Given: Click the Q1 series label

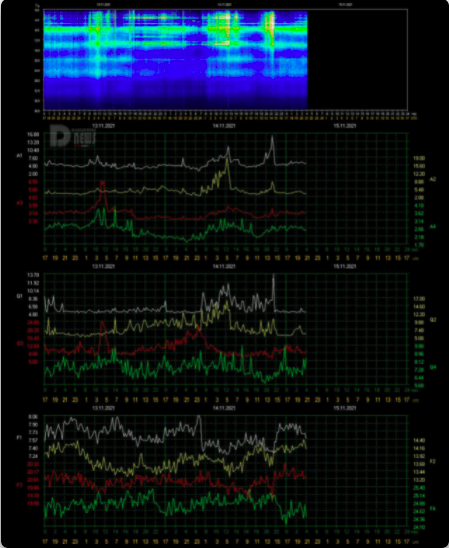Looking at the screenshot, I should (x=20, y=296).
